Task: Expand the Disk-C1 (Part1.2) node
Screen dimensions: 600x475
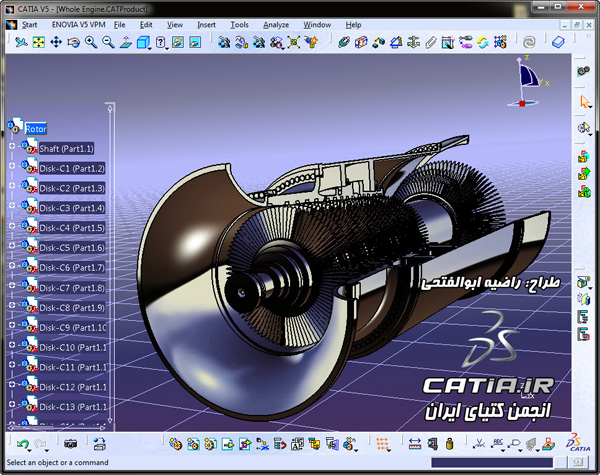Action: [x=12, y=166]
